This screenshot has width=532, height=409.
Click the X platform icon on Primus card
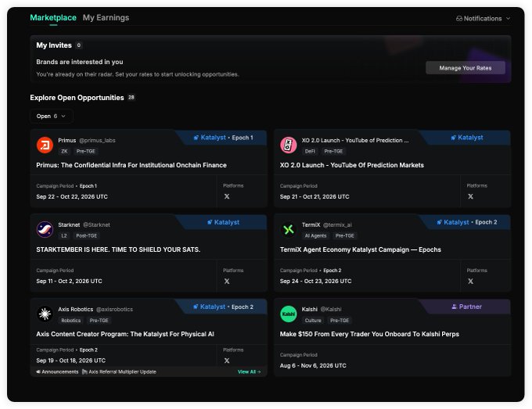tap(227, 196)
